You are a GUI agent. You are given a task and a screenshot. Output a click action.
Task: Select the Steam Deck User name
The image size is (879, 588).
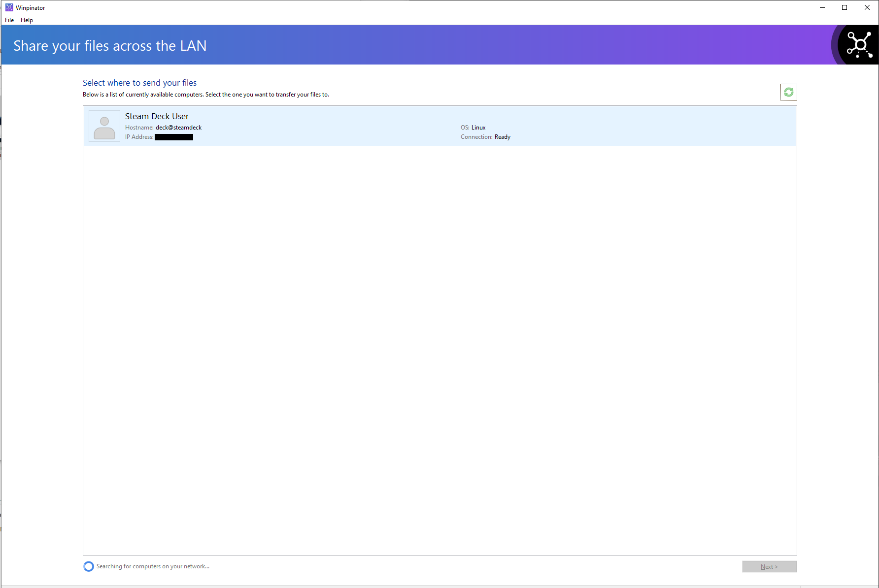click(x=157, y=116)
